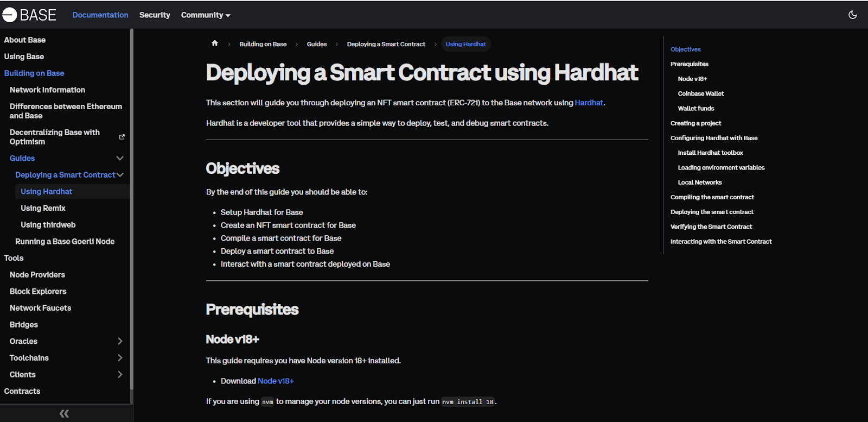
Task: Jump to Install Hardhat toolbox
Action: pos(710,153)
